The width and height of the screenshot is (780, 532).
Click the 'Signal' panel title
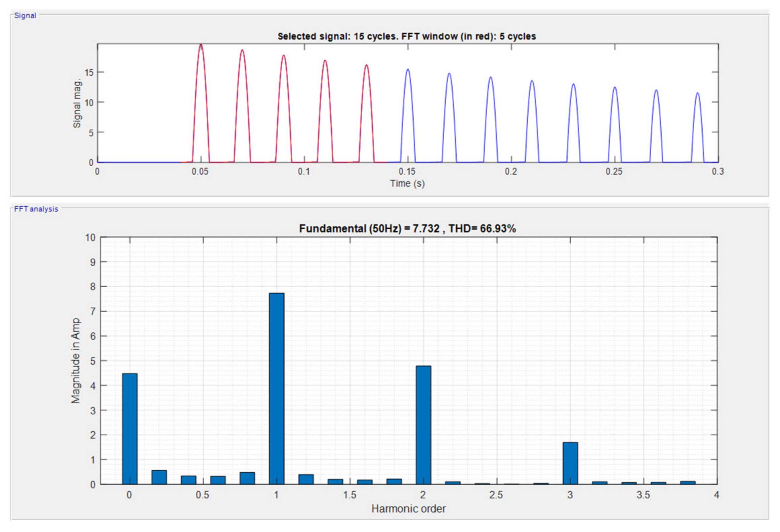25,15
